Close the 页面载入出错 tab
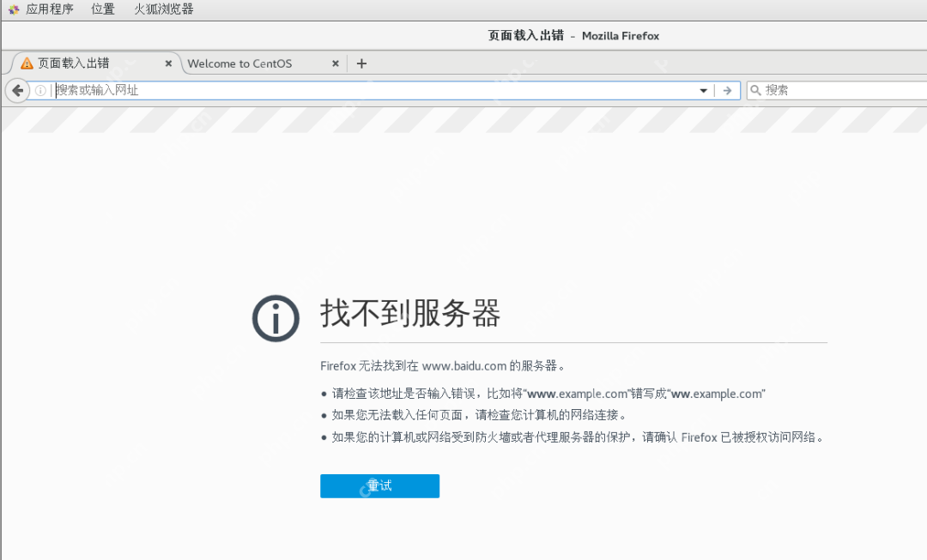 coord(168,63)
